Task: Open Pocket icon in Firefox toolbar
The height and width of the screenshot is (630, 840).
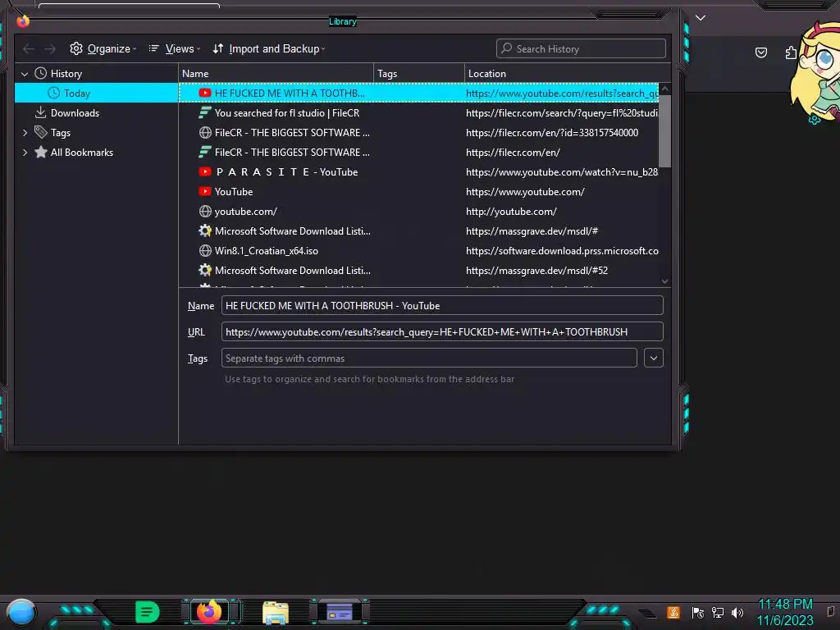Action: click(x=760, y=52)
